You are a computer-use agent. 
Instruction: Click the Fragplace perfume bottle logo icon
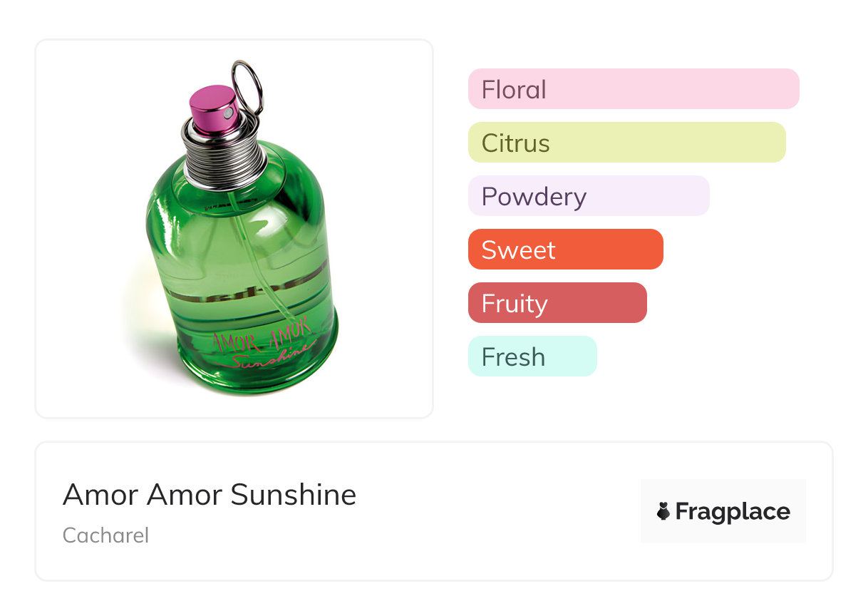coord(663,511)
